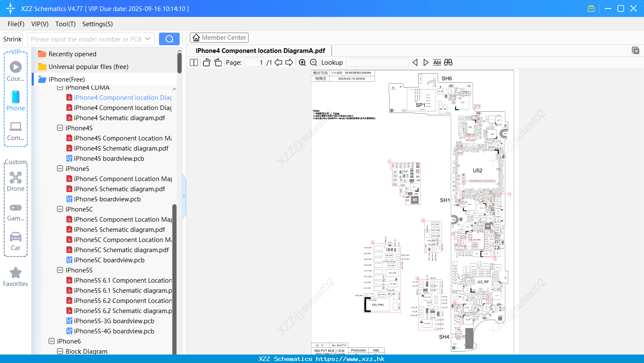This screenshot has width=644, height=363.
Task: Open Favorites star
Action: click(16, 277)
